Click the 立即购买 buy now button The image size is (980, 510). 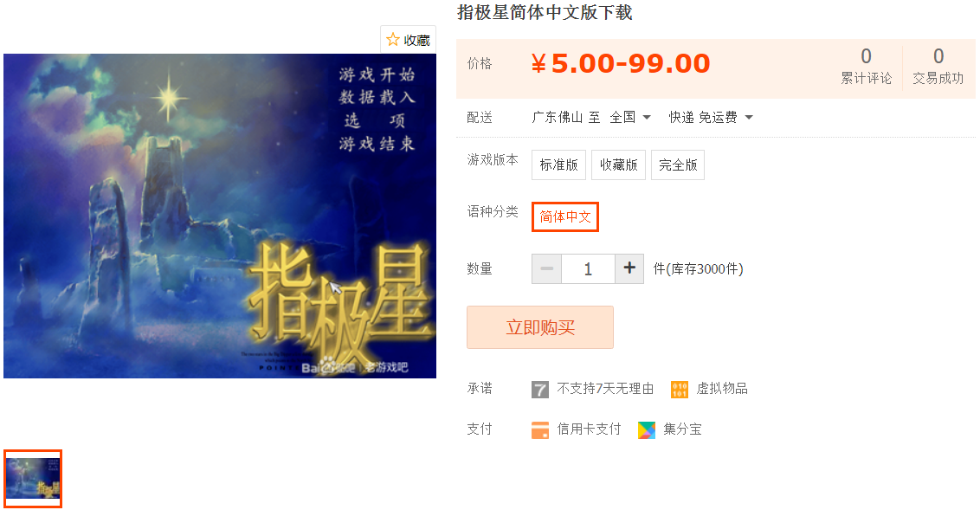540,327
